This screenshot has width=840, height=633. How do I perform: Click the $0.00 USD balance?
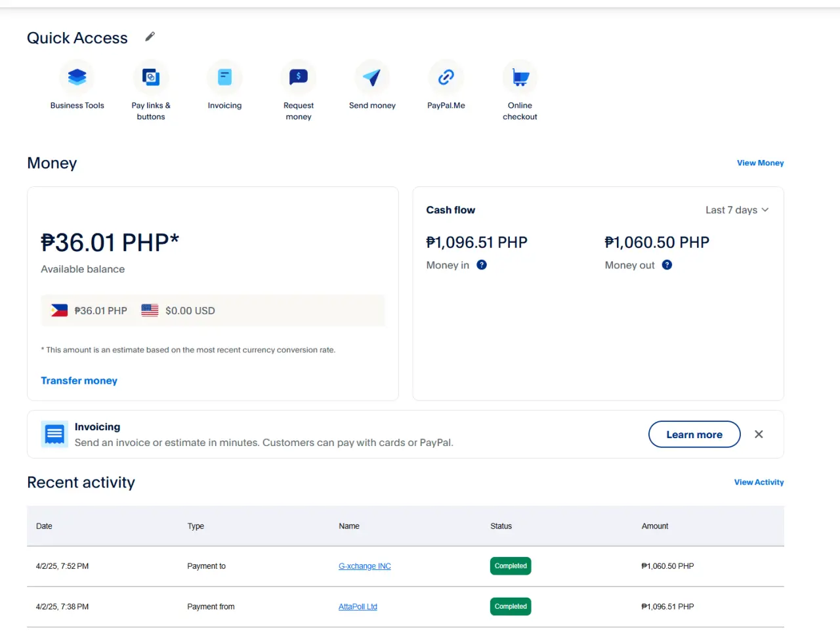coord(190,311)
